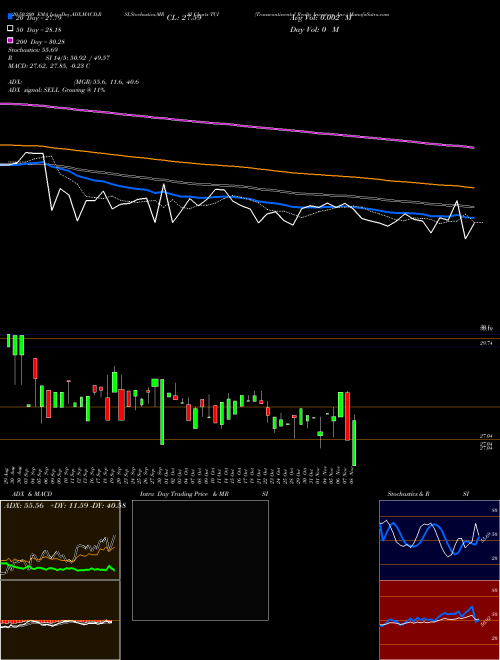Image resolution: width=500 pixels, height=660 pixels.
Task: Click the 'Stochastics: 55.69' readout
Action: pyautogui.click(x=33, y=50)
